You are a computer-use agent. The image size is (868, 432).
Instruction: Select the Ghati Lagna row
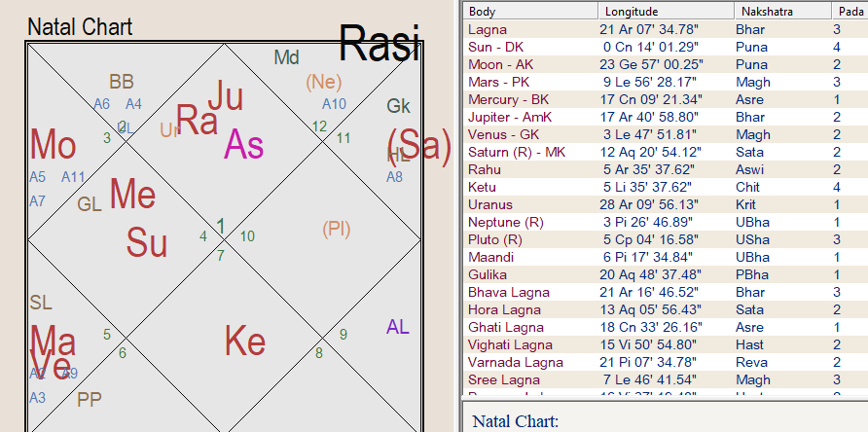[x=666, y=327]
